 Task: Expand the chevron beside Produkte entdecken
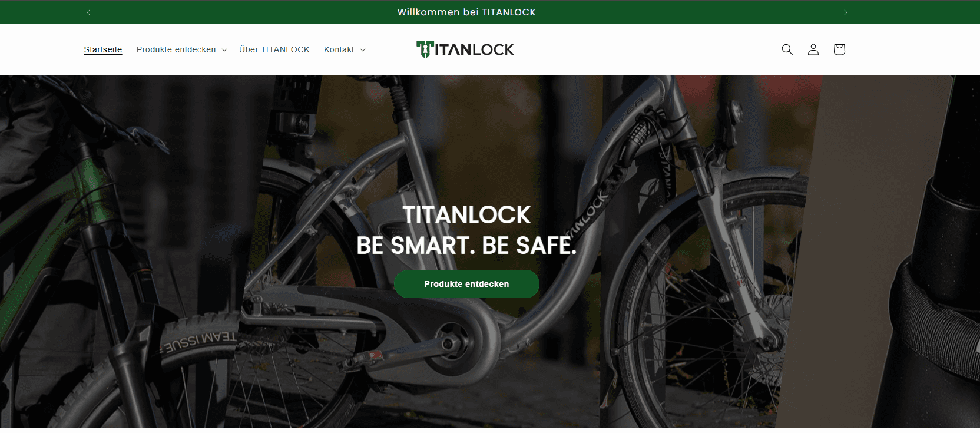pyautogui.click(x=224, y=50)
